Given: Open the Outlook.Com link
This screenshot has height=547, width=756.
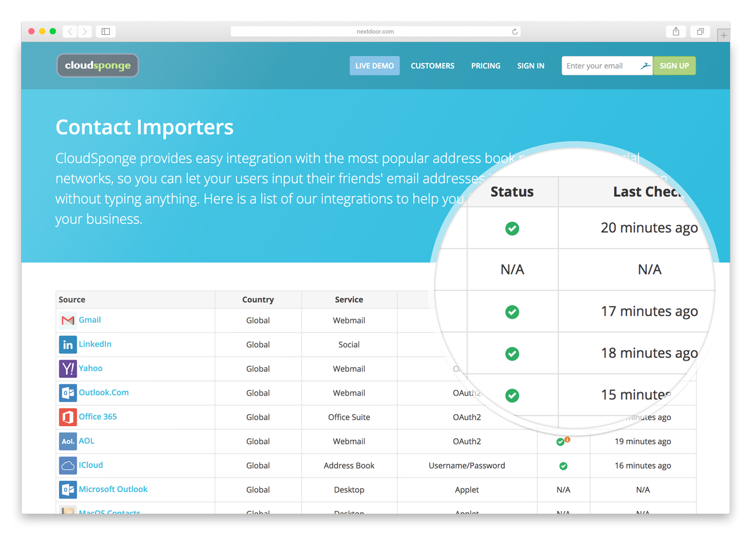Looking at the screenshot, I should [x=104, y=393].
